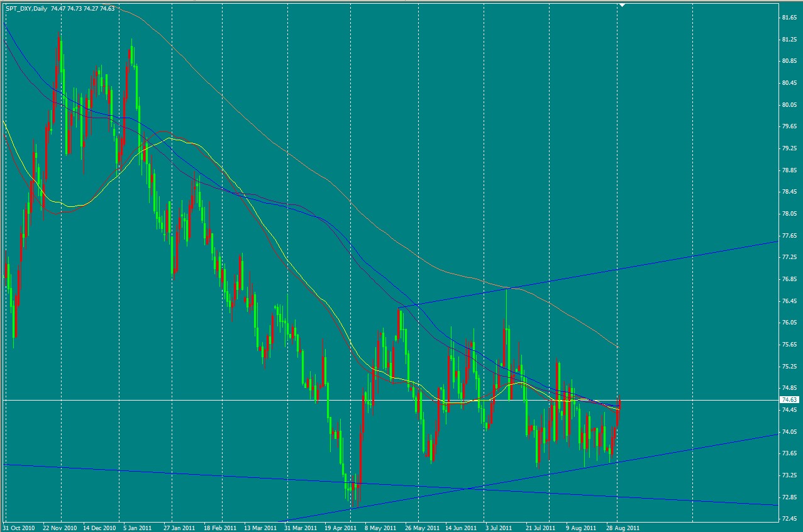Select the 79.25 price axis label
This screenshot has height=532, width=803.
(x=789, y=148)
